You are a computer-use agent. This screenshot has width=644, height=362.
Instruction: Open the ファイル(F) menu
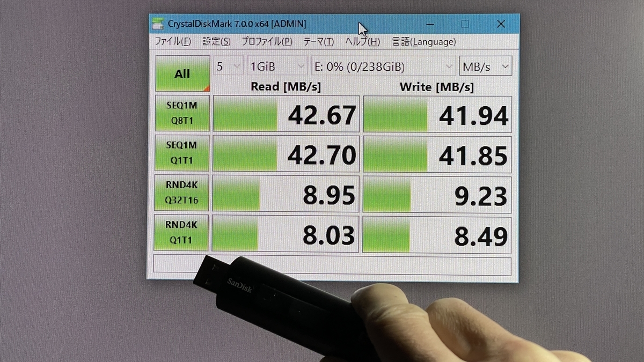tap(173, 41)
